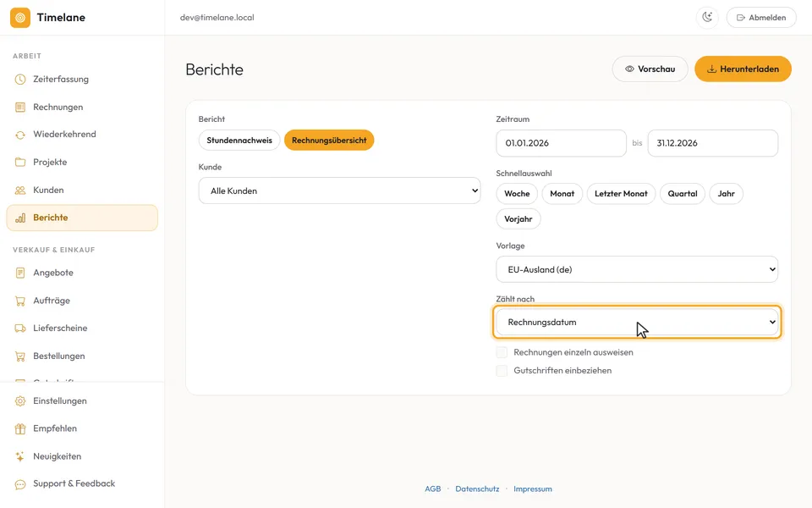The image size is (812, 508).
Task: Click the Lieferscheine truck icon
Action: [20, 329]
